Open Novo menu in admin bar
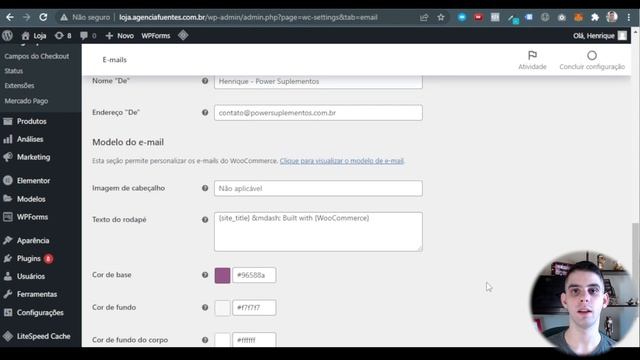The image size is (640, 360). click(x=120, y=36)
